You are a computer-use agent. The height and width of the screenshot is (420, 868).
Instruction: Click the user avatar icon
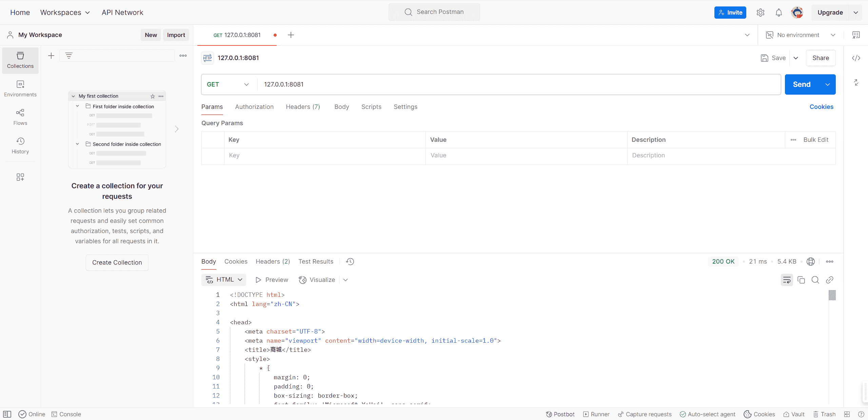797,13
